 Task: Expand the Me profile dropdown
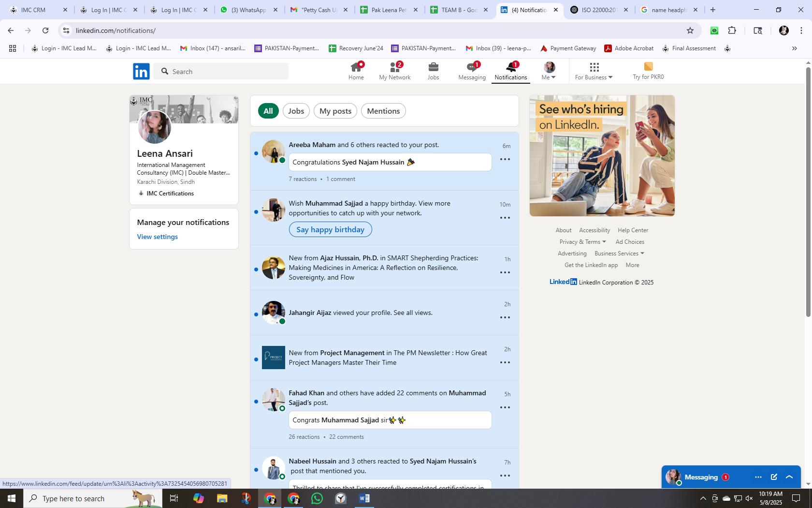[549, 71]
